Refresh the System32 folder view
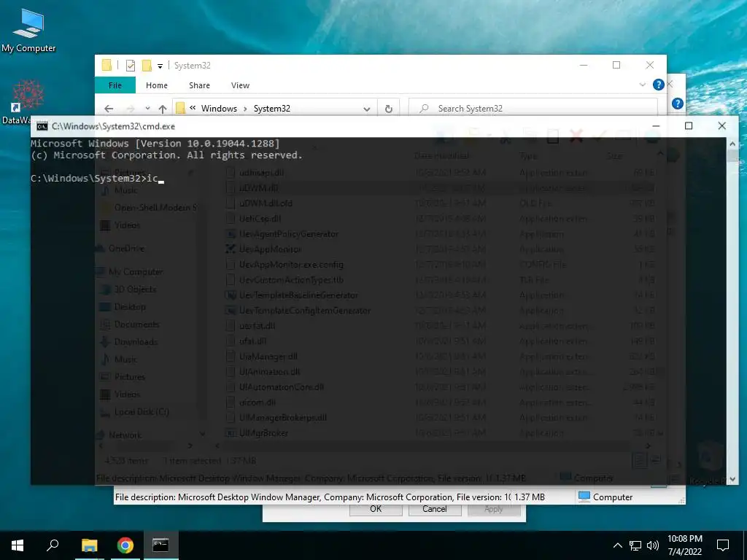 (389, 109)
